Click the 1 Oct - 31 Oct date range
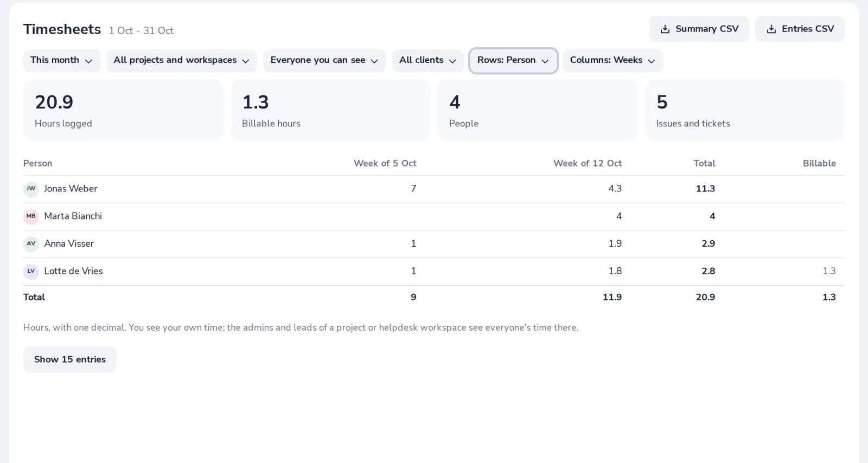The width and height of the screenshot is (868, 463). click(x=141, y=31)
